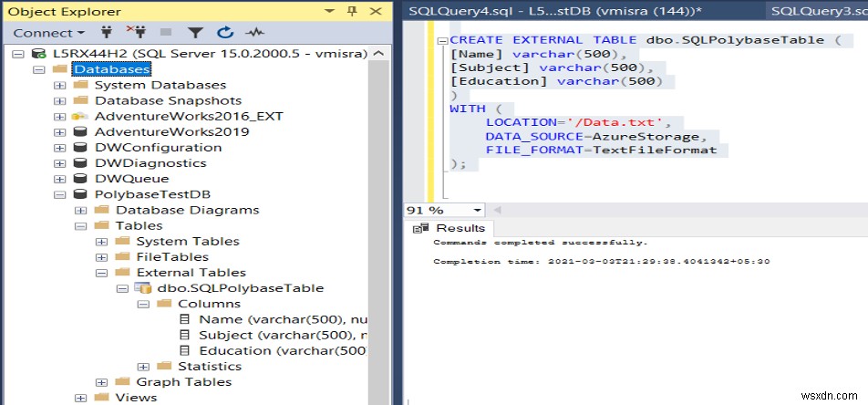Click "Commands completed successfully." message
The width and height of the screenshot is (868, 405).
[541, 243]
